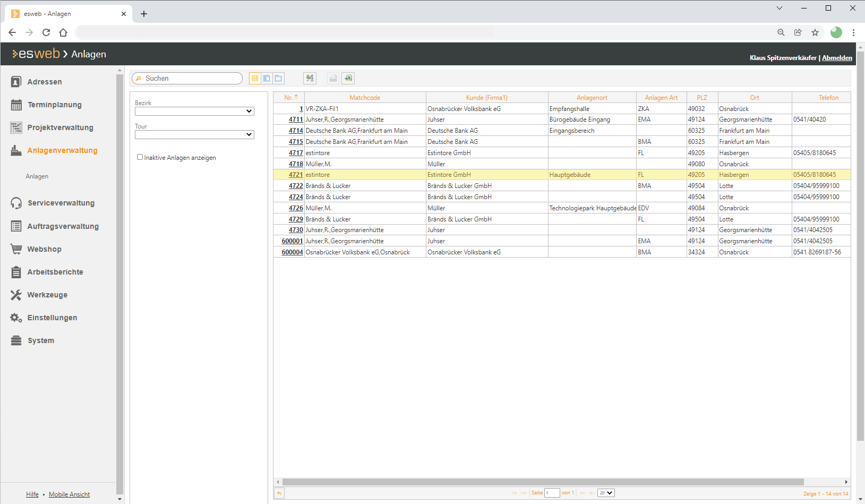The image size is (865, 504).
Task: Toggle Inaktive Anlagen anzeigen checkbox
Action: [x=140, y=157]
